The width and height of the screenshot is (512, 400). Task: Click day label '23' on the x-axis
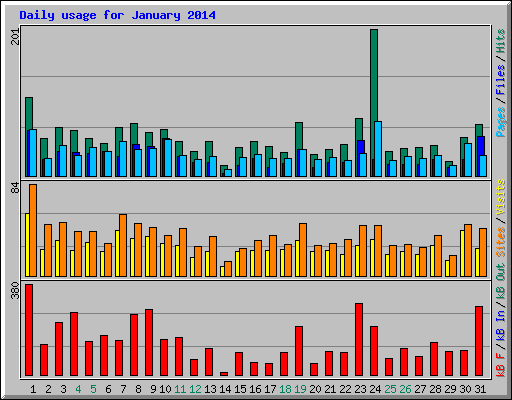click(x=360, y=389)
